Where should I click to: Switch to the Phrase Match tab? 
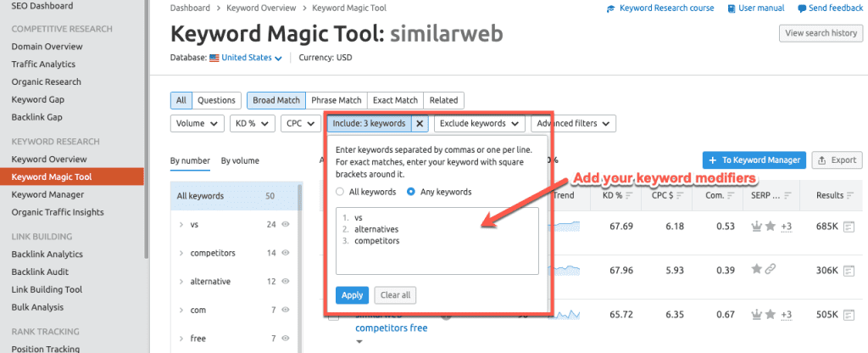(336, 100)
